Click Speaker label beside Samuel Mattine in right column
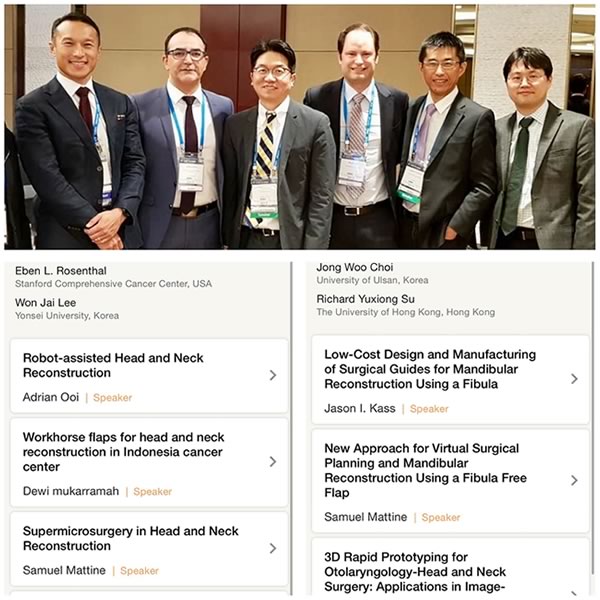Viewport: 600px width, 600px height. pos(441,517)
